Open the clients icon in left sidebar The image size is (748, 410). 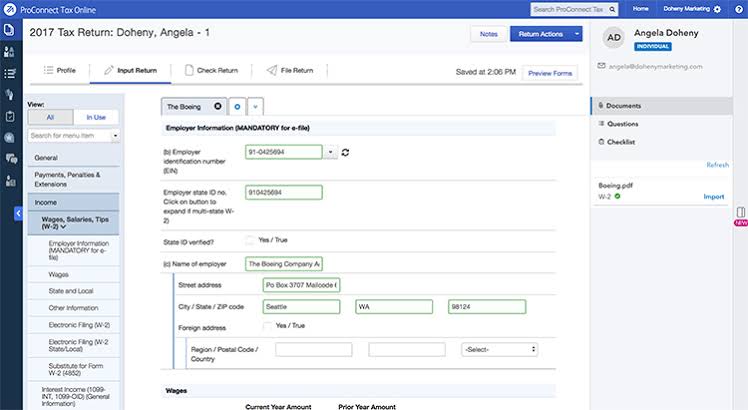click(x=9, y=52)
